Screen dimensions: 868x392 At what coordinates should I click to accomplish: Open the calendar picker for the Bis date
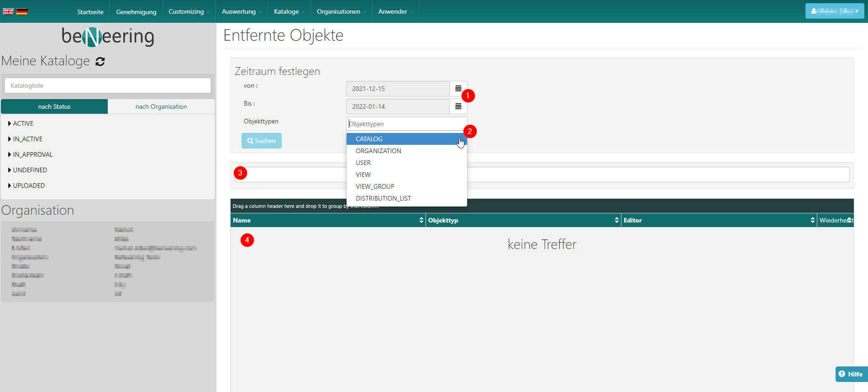[458, 106]
